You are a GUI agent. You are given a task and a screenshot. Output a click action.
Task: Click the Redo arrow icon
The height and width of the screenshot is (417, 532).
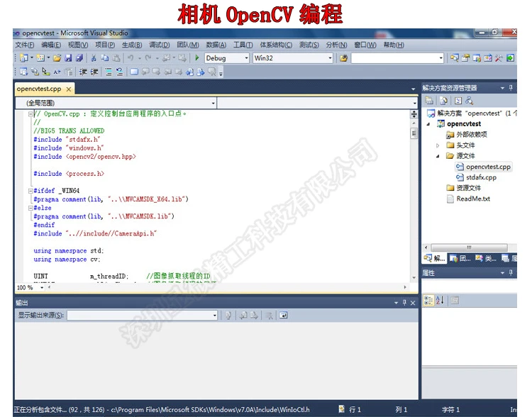tap(148, 58)
